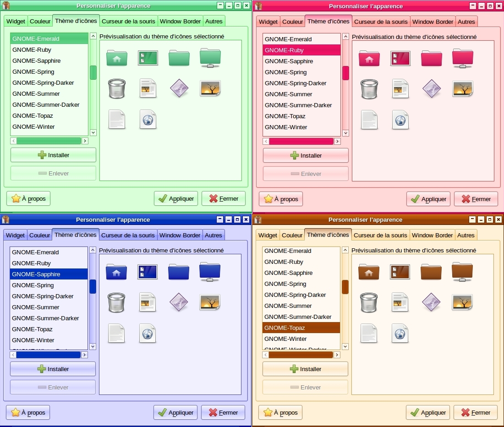
Task: Select GNOME-Spring-Darker in the Topaz window list
Action: [301, 295]
